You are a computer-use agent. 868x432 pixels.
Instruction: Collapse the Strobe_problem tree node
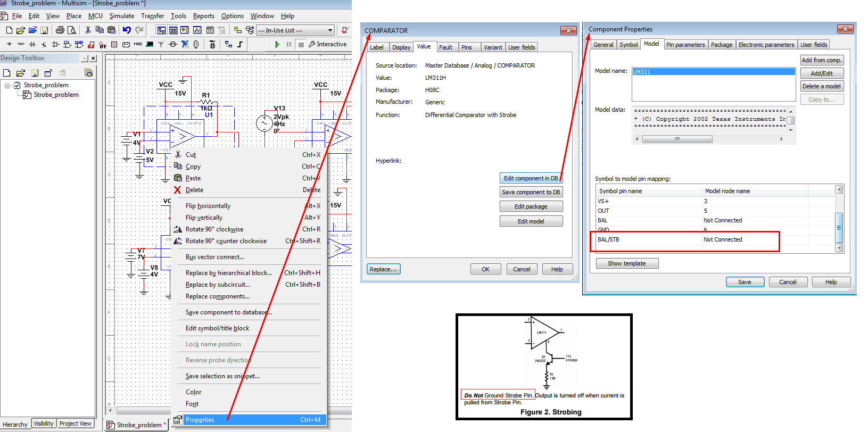(x=7, y=85)
